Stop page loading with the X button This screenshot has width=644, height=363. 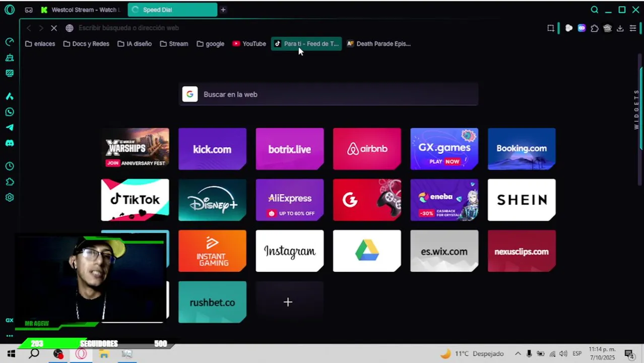coord(54,28)
